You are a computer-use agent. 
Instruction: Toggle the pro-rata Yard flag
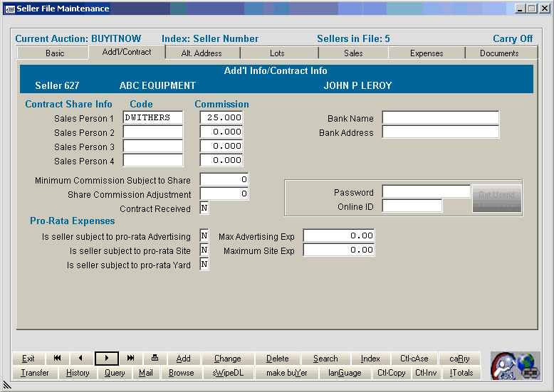[204, 265]
